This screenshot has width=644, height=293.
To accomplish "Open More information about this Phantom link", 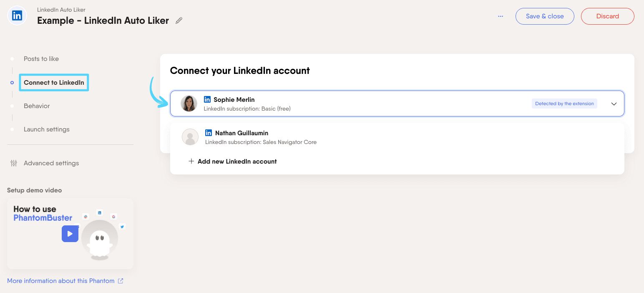I will [61, 281].
